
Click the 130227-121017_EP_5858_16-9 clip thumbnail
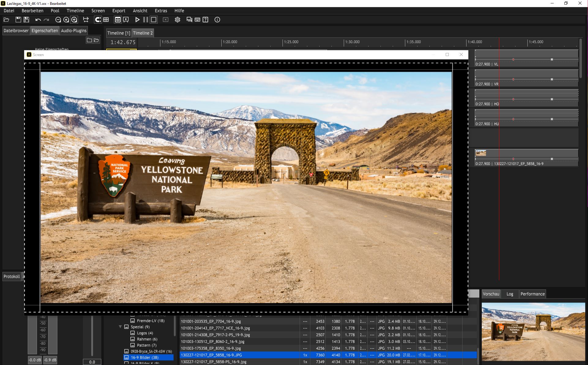pos(481,153)
